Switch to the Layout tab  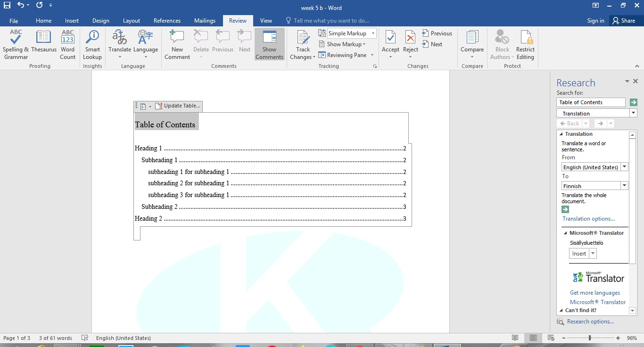pyautogui.click(x=131, y=21)
